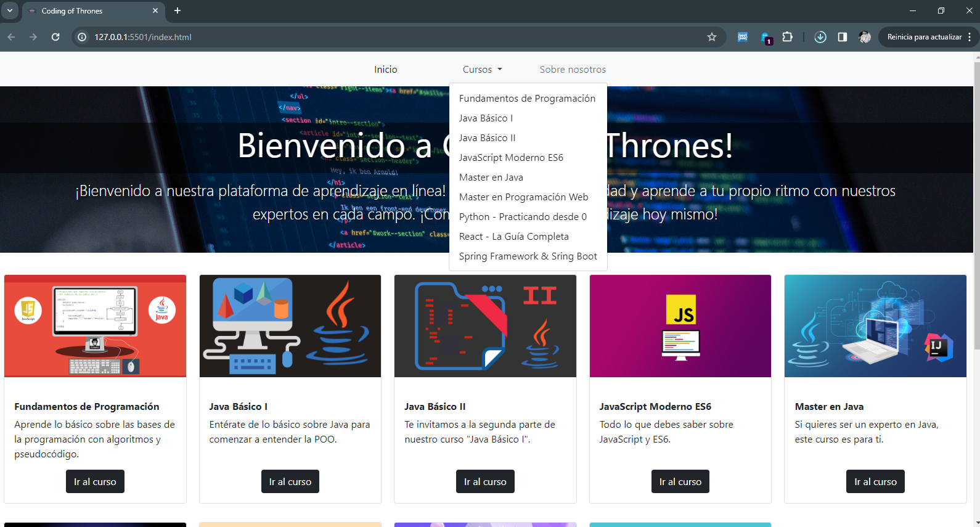Click the 'Fundamentos de Programación' card title
The width and height of the screenshot is (980, 527).
[x=87, y=407]
